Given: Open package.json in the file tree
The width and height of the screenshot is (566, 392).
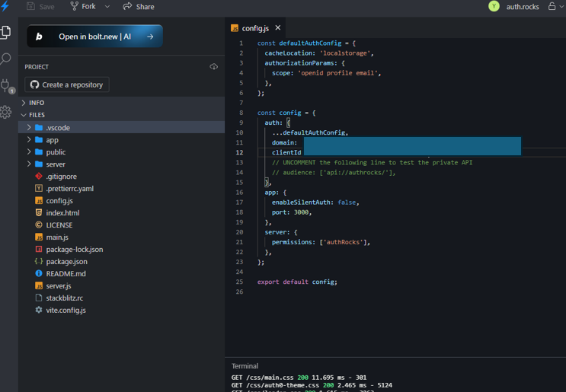Looking at the screenshot, I should (x=67, y=261).
